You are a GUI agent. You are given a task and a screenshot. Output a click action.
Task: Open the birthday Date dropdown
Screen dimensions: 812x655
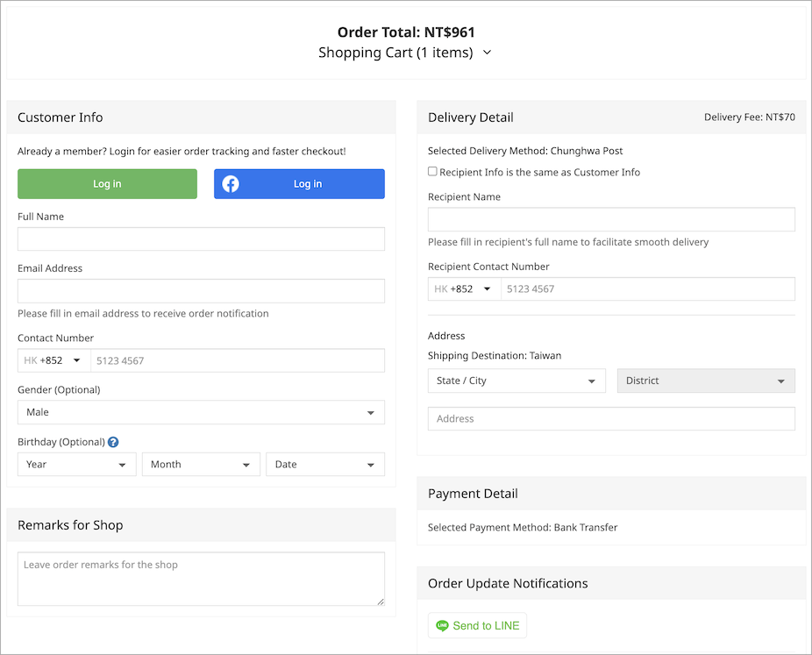click(x=325, y=465)
